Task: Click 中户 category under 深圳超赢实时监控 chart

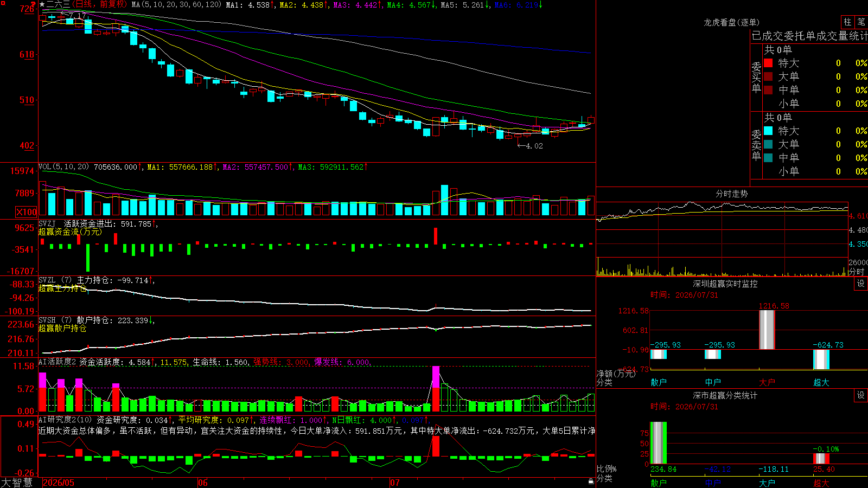Action: (713, 382)
